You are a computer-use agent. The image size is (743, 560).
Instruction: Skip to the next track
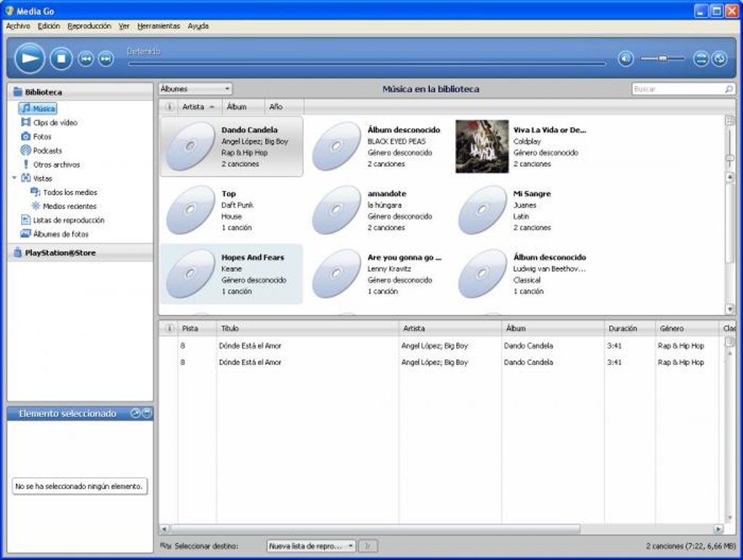[106, 59]
